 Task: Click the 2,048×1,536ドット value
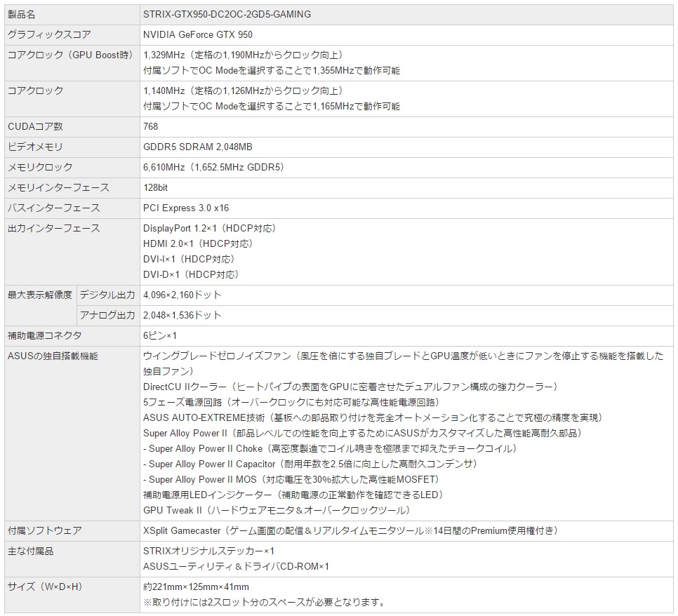pos(182,315)
